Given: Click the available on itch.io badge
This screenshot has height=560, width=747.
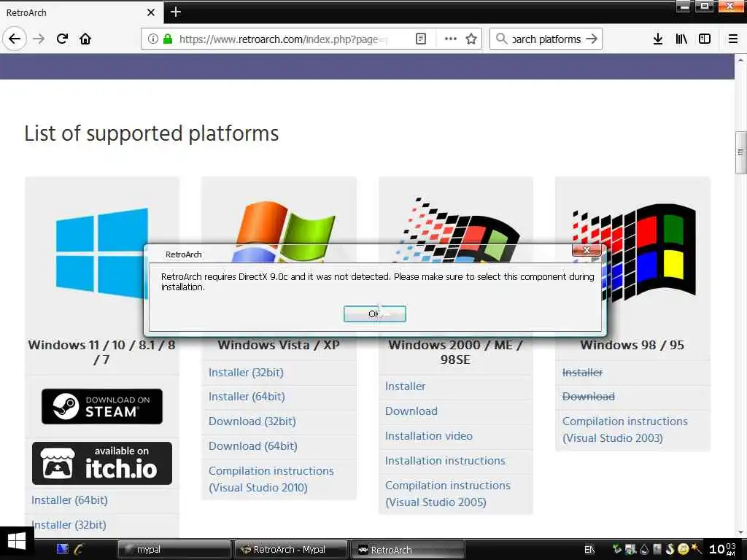Looking at the screenshot, I should [x=102, y=463].
